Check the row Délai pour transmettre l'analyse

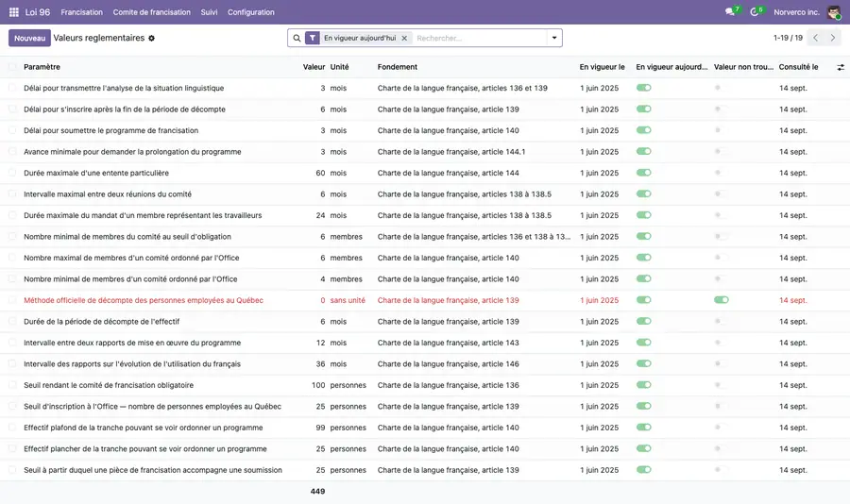[12, 88]
